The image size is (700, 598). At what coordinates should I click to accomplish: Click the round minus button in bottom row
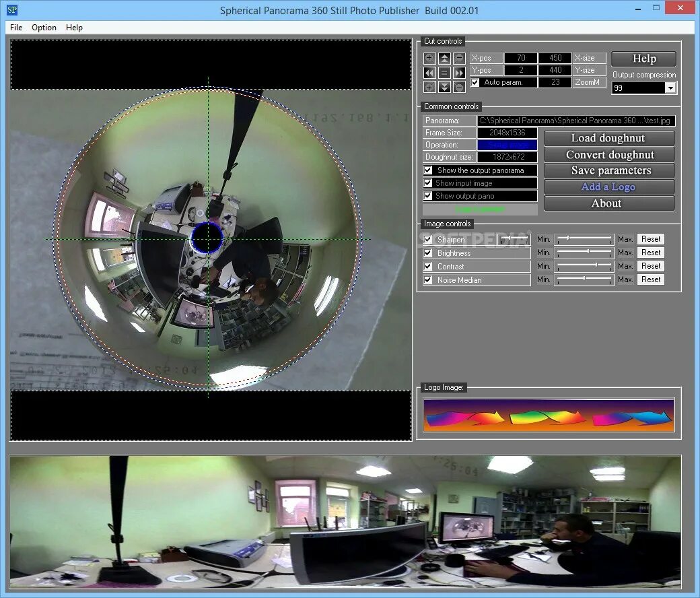pos(459,88)
